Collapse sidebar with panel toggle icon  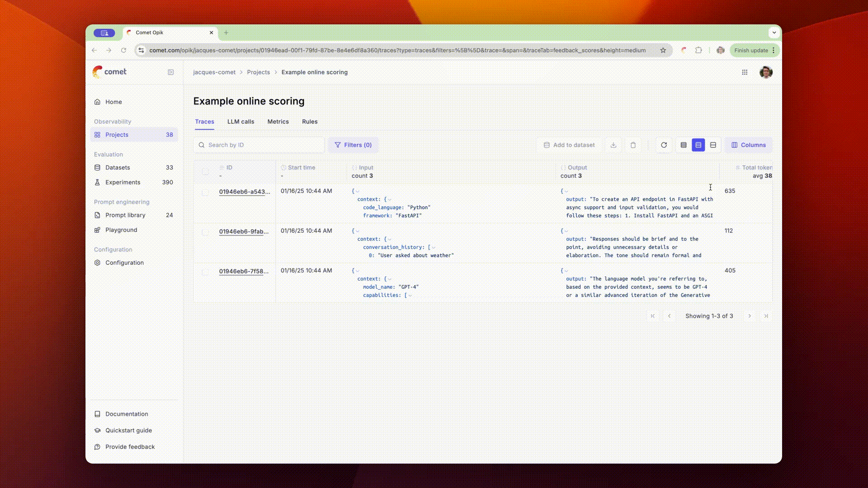[171, 72]
